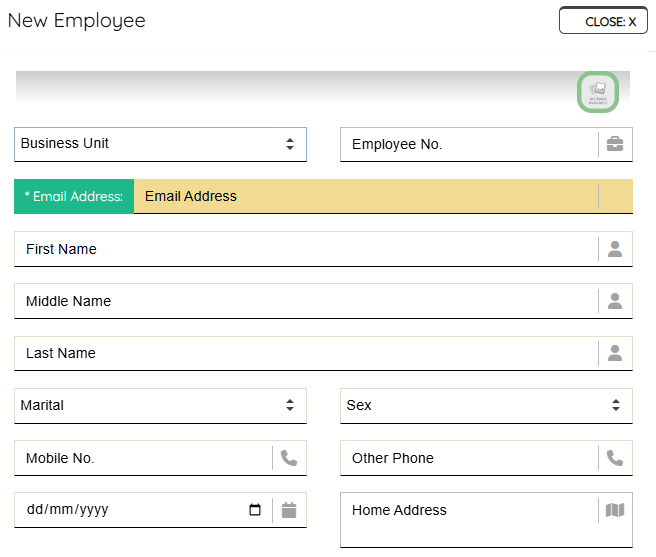Click the grey calendar icon after date field

(289, 510)
